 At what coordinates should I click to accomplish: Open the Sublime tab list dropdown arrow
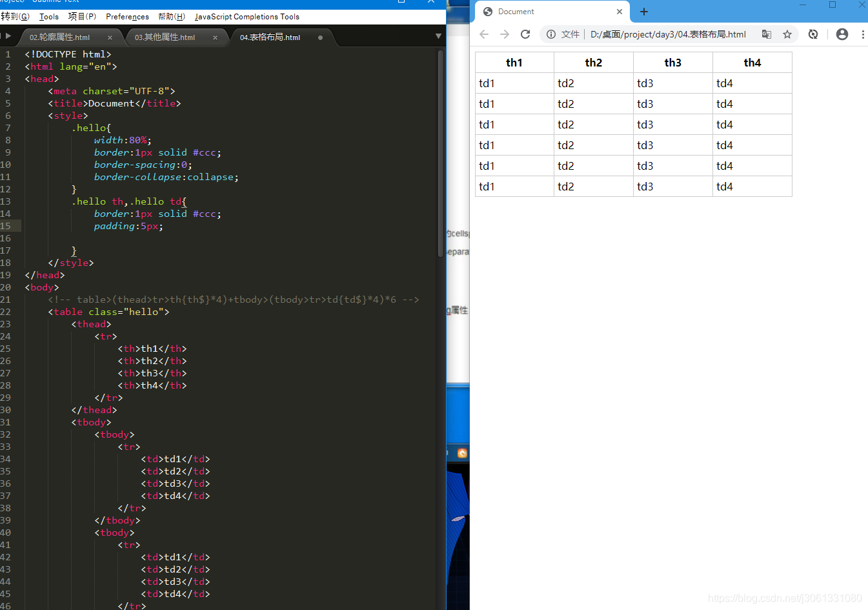pyautogui.click(x=438, y=37)
